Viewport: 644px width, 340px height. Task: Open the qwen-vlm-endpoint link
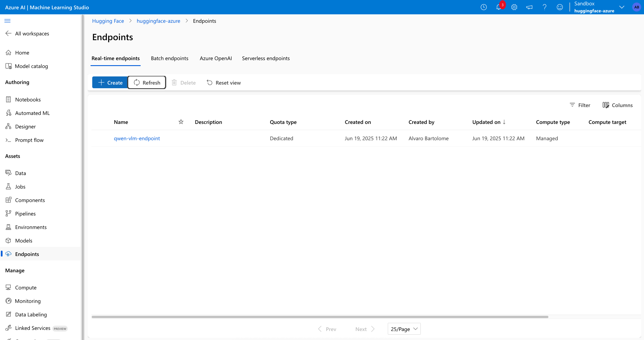coord(137,138)
